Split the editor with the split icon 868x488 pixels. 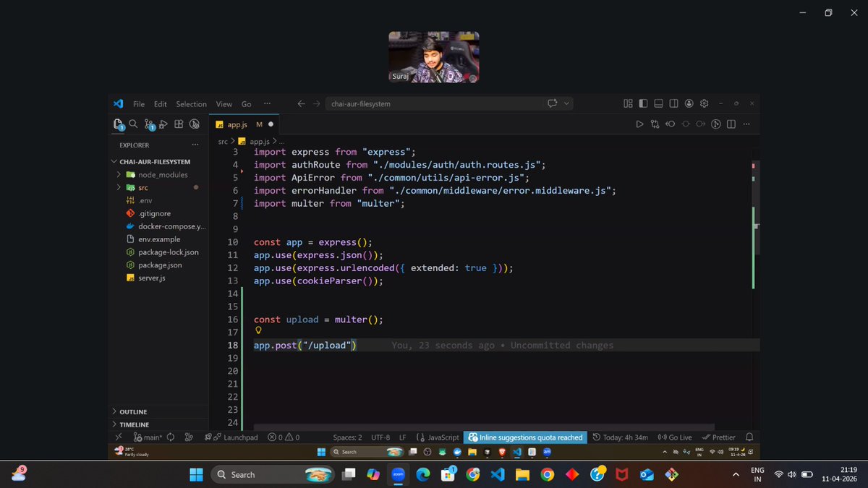pyautogui.click(x=731, y=124)
